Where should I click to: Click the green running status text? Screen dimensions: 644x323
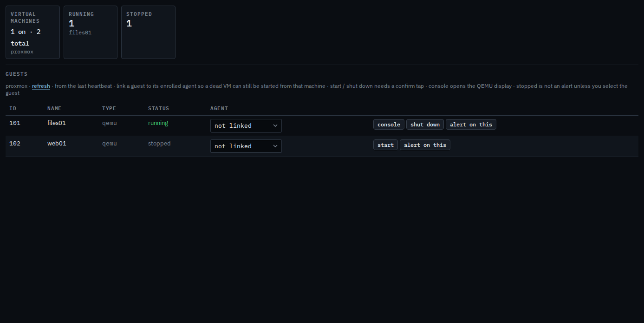coord(158,123)
